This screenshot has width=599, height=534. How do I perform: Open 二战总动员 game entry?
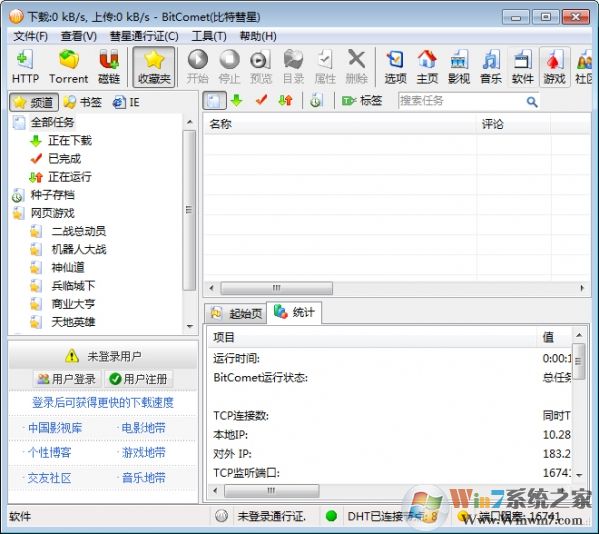[x=78, y=231]
